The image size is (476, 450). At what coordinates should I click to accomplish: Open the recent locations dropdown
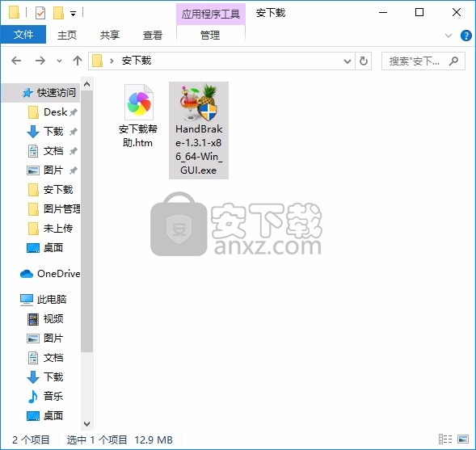[x=59, y=61]
